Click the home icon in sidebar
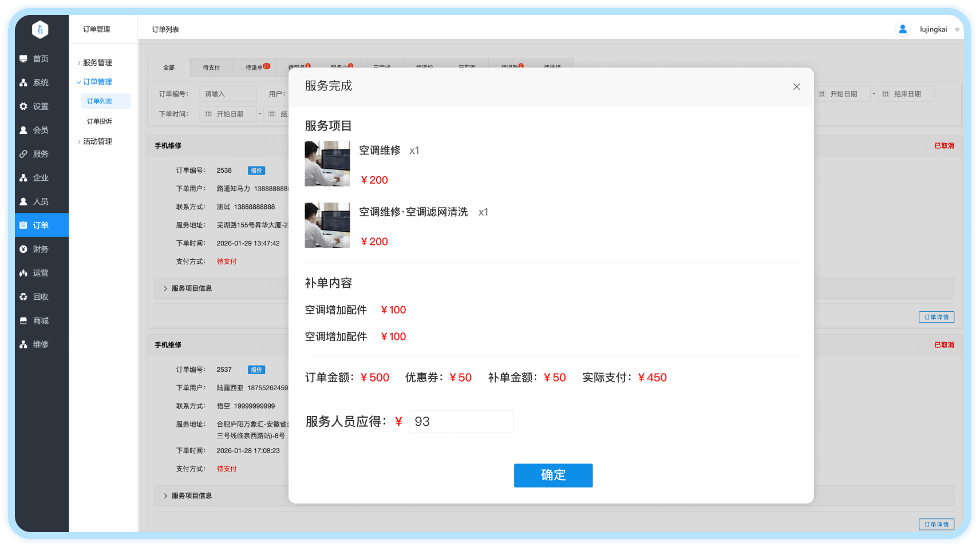The width and height of the screenshot is (980, 547). [23, 59]
